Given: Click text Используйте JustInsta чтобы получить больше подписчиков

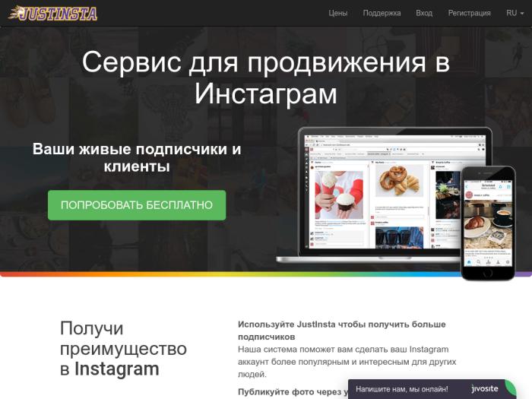Looking at the screenshot, I should [342, 331].
